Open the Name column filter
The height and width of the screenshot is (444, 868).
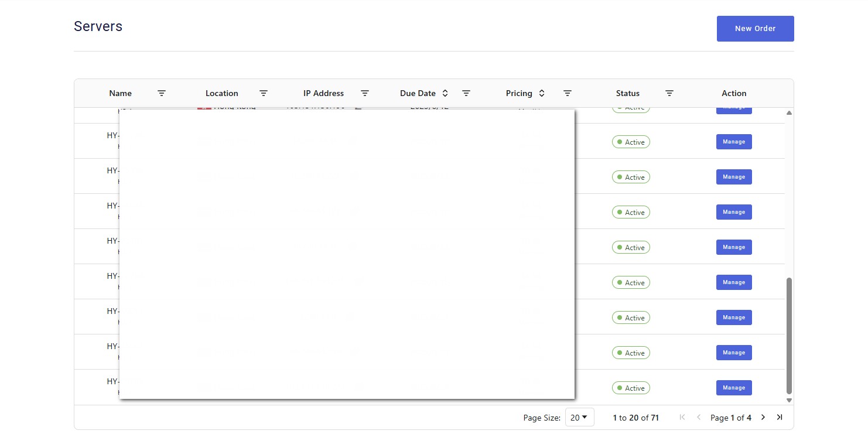pyautogui.click(x=162, y=93)
